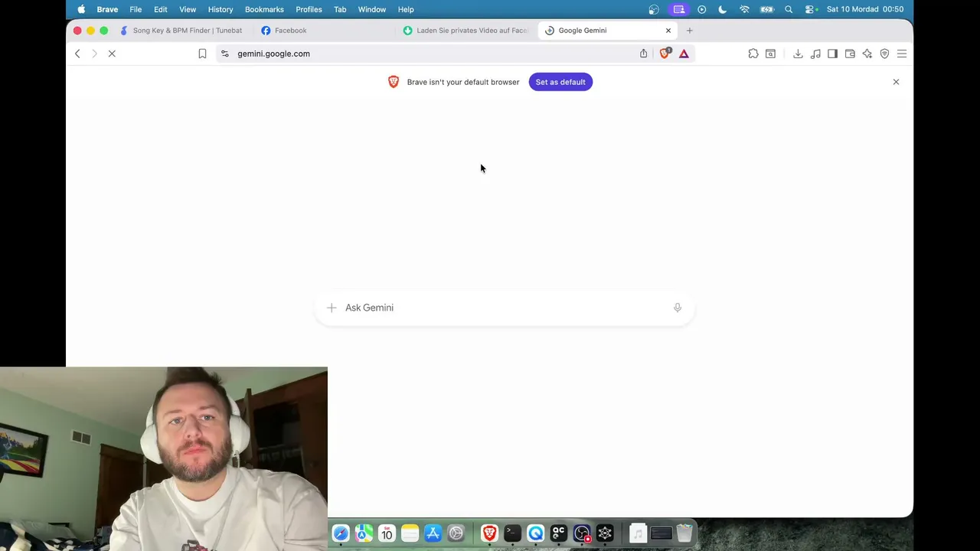Screen dimensions: 980x551
Task: Close the Google Gemini tab
Action: (x=668, y=31)
